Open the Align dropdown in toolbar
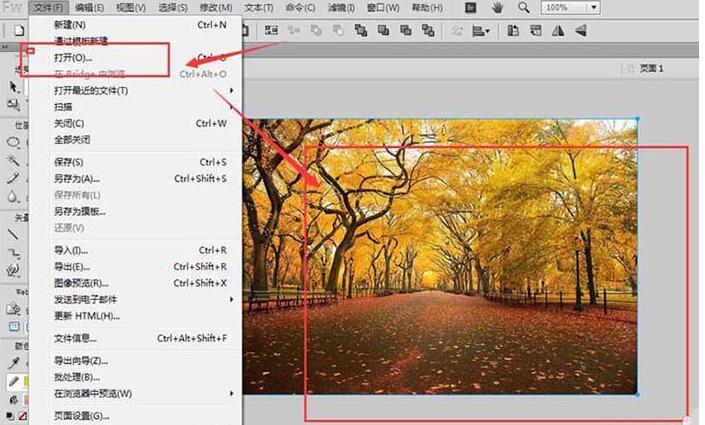Viewport: 705px width, 425px height. pyautogui.click(x=481, y=31)
